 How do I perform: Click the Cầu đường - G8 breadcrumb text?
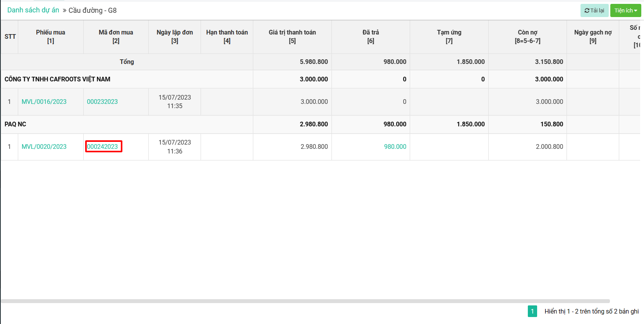point(93,10)
